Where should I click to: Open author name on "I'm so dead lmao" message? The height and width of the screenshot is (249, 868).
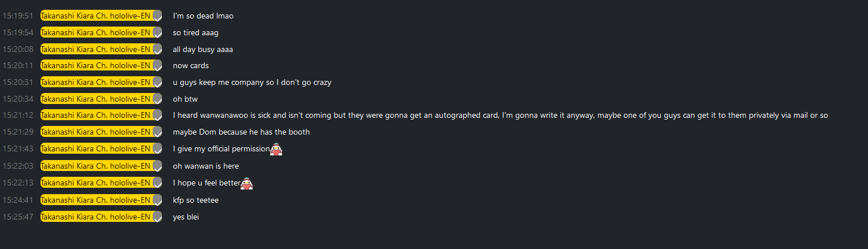(x=95, y=16)
